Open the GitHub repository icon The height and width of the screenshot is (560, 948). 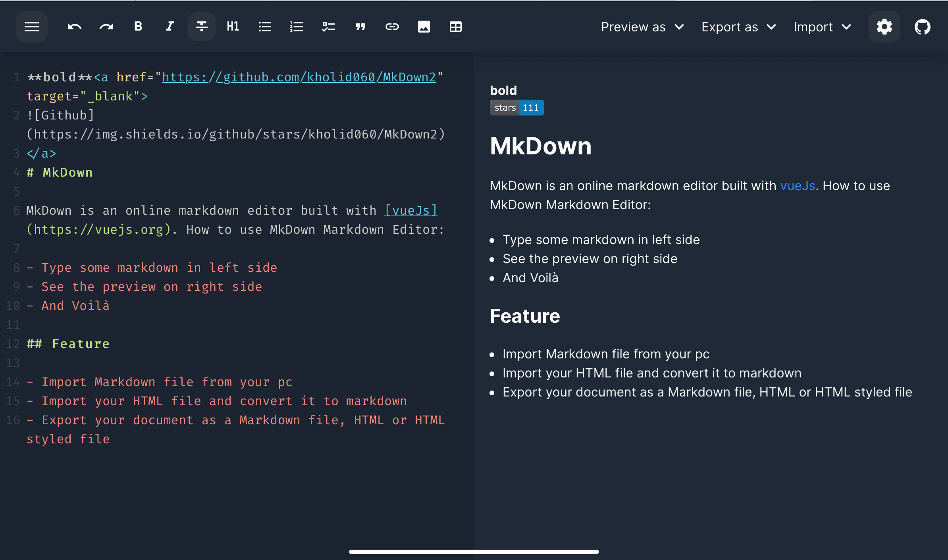(x=923, y=27)
